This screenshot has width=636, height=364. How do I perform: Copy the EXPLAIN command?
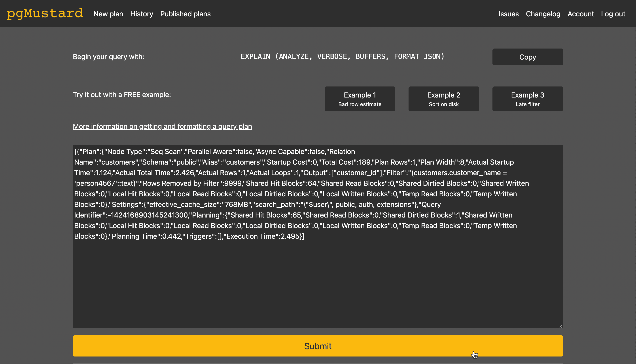tap(527, 57)
